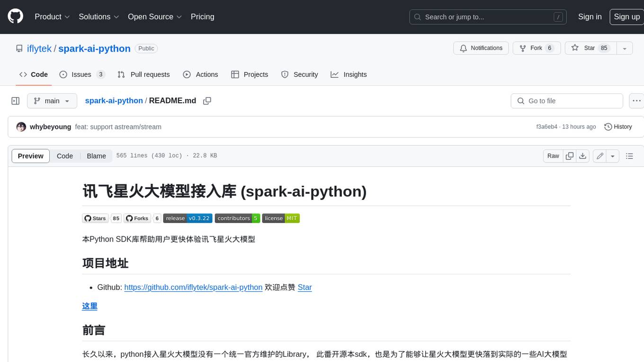
Task: Click the Sign up button
Action: pos(626,17)
